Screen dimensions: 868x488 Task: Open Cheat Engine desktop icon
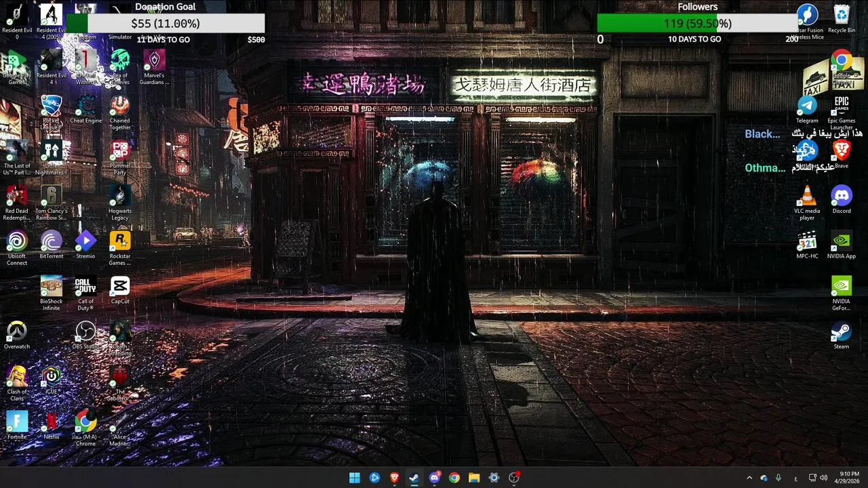(x=85, y=110)
